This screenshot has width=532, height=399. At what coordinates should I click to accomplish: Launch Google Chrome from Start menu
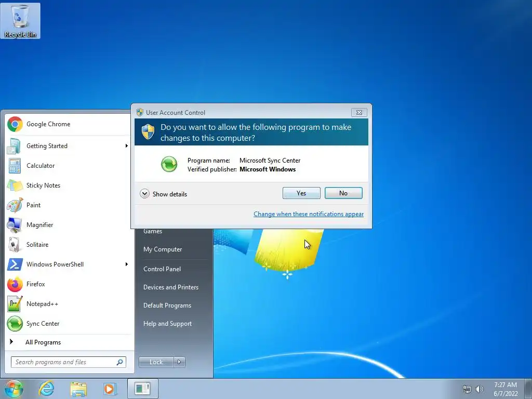tap(48, 124)
